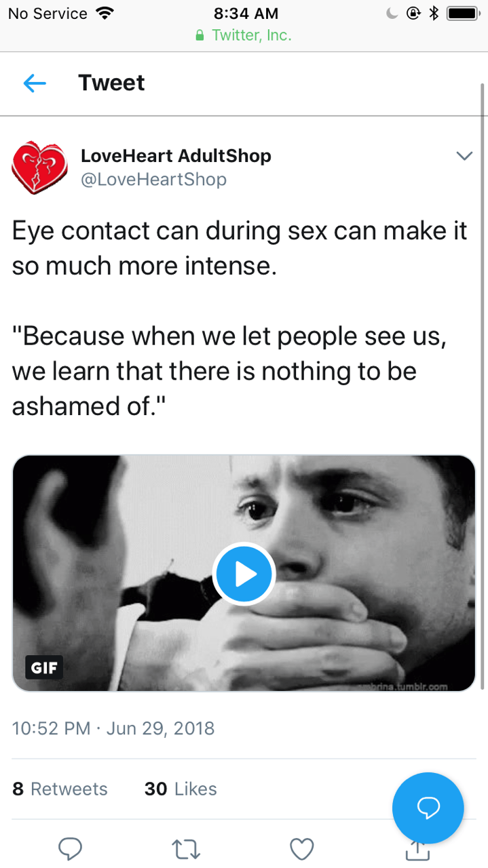Tap the reply speech bubble icon
This screenshot has height=868, width=488.
pos(70,848)
